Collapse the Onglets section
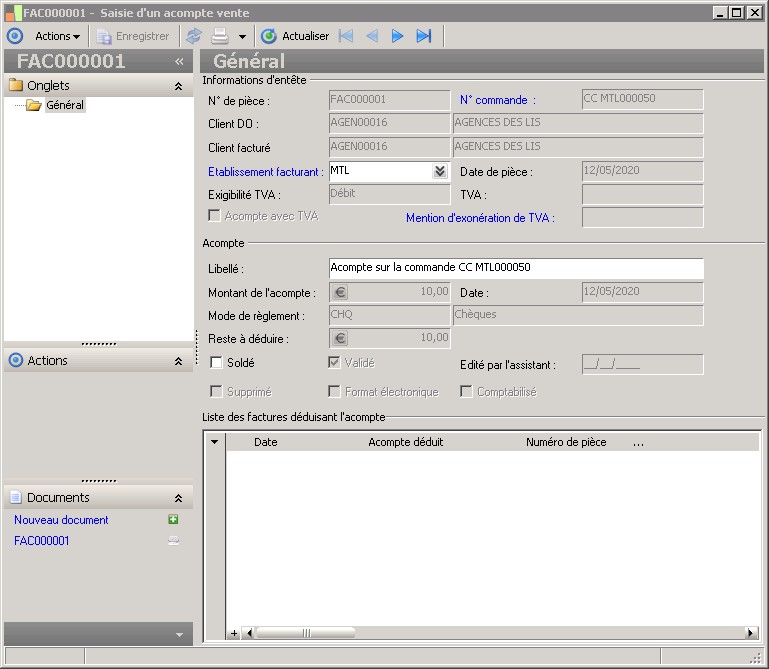Viewport: 769px width, 669px height. point(178,86)
